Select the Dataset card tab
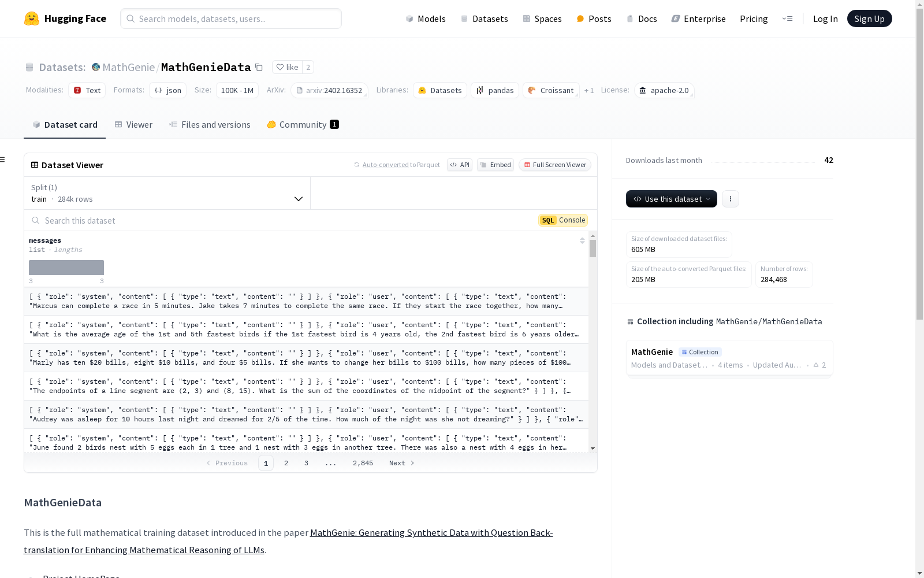Screen dimensions: 924x578 point(65,125)
